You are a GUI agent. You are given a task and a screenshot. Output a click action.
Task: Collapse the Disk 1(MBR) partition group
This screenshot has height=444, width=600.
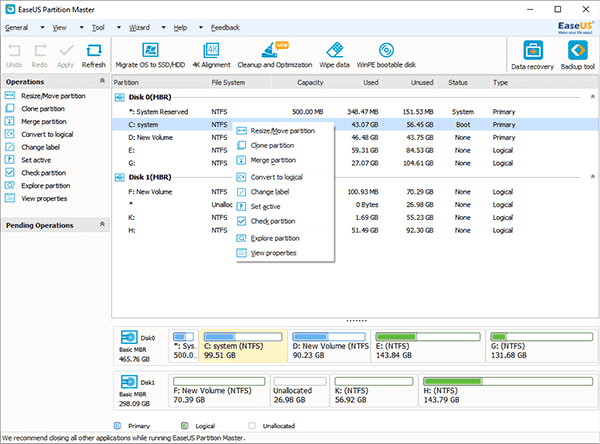592,177
